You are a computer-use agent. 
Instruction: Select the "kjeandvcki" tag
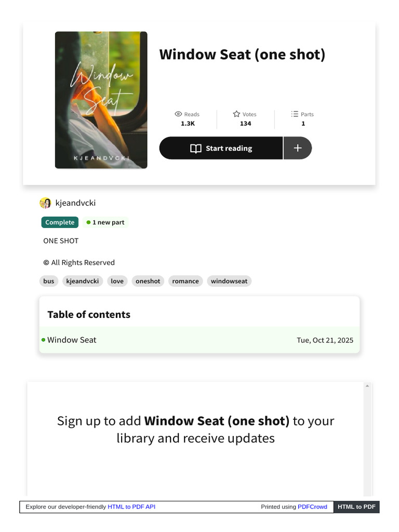pos(82,281)
